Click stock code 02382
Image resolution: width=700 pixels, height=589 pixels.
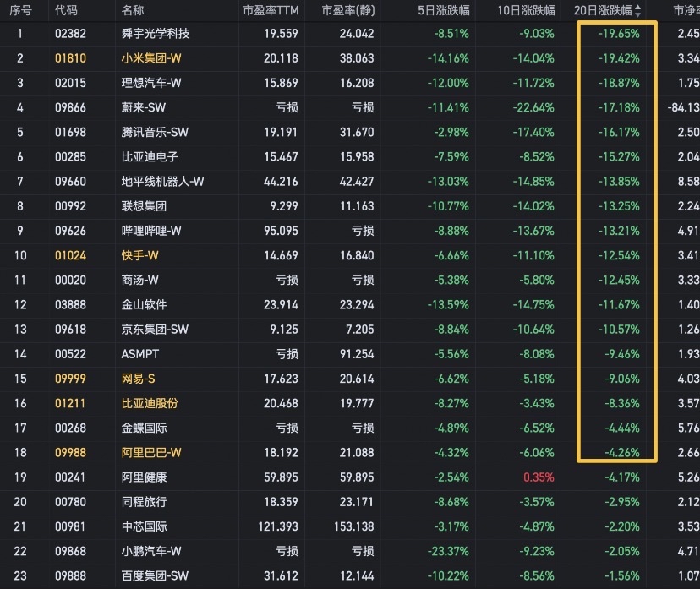[x=70, y=34]
